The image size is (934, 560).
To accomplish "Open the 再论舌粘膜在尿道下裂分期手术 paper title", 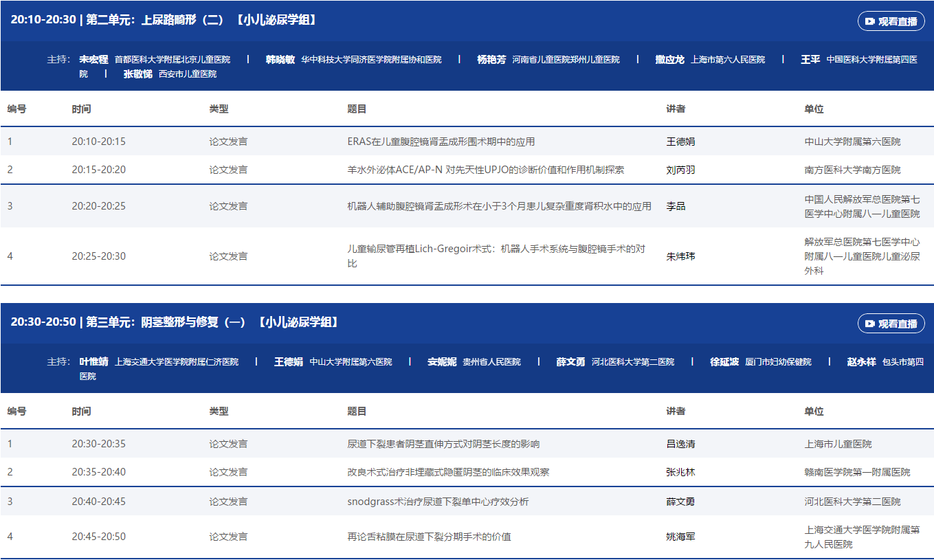I will (x=429, y=537).
